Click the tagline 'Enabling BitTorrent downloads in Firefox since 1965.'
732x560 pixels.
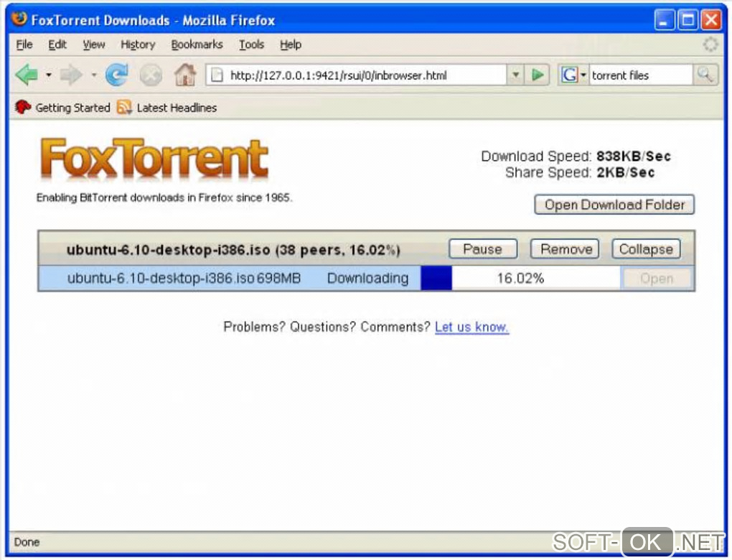[164, 197]
